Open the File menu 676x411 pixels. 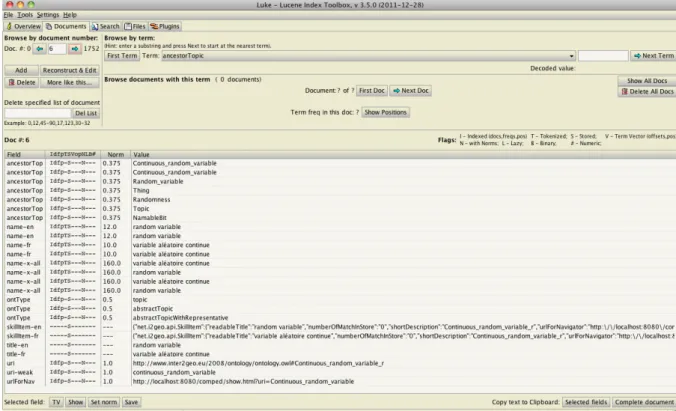(x=8, y=15)
